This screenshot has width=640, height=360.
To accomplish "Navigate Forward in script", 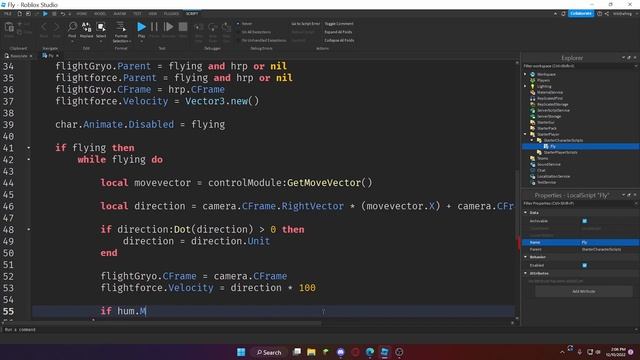I will [56, 27].
